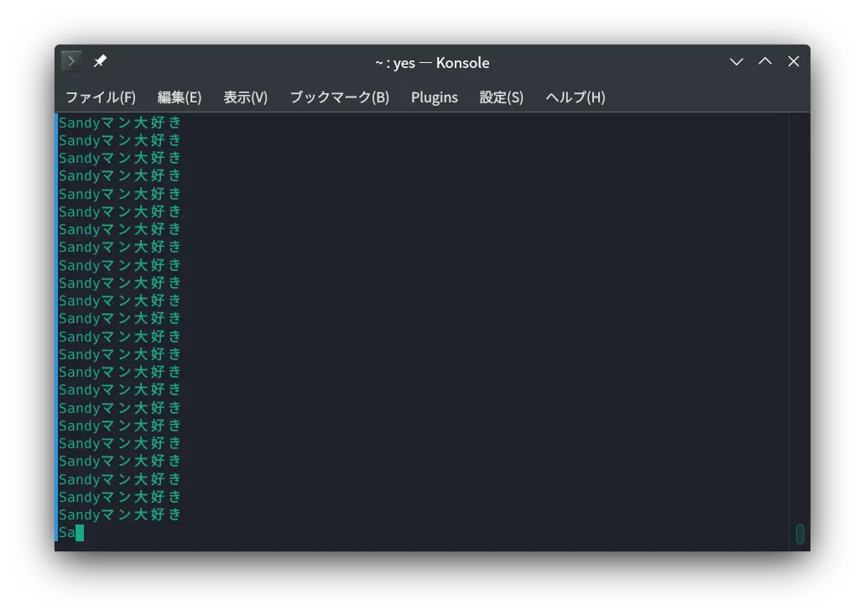The image size is (865, 616).
Task: Close the Konsole window
Action: click(793, 62)
